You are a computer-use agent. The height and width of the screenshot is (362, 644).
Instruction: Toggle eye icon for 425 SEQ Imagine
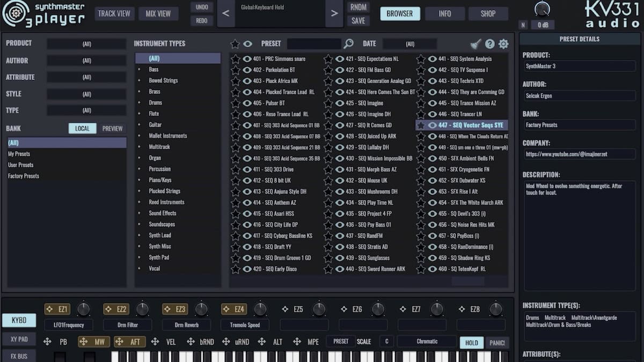click(340, 103)
